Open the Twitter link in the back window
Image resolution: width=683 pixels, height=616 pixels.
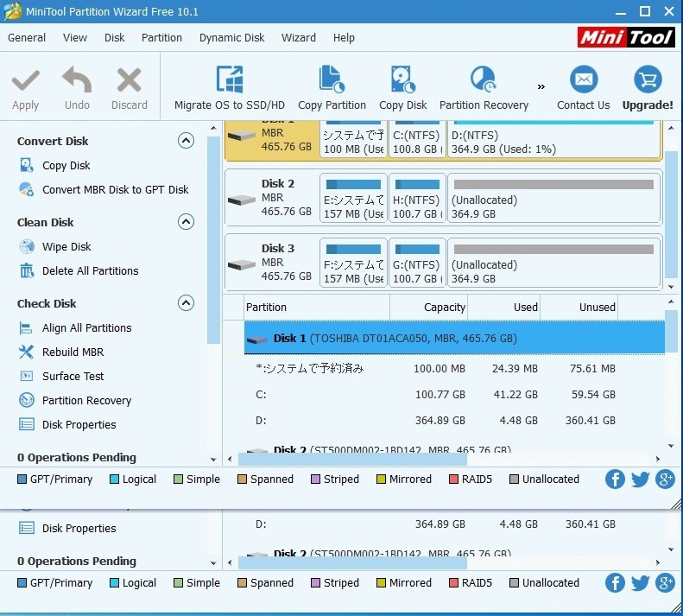point(640,583)
